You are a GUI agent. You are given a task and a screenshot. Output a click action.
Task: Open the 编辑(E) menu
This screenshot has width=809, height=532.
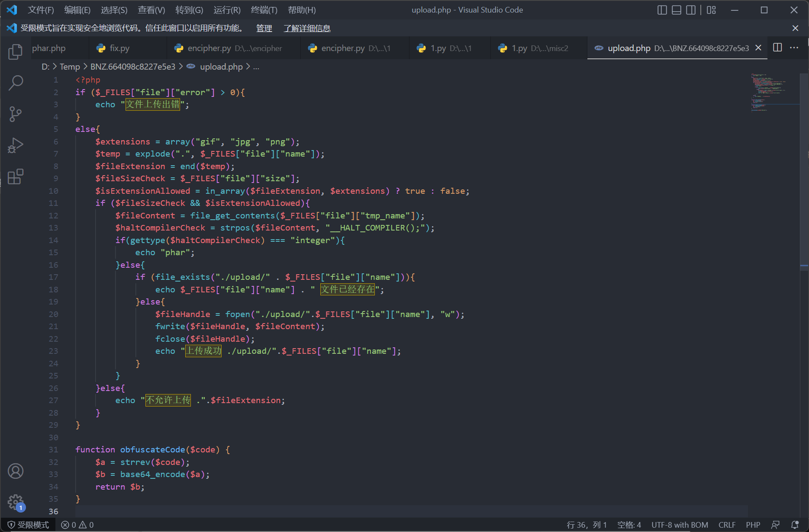click(77, 10)
